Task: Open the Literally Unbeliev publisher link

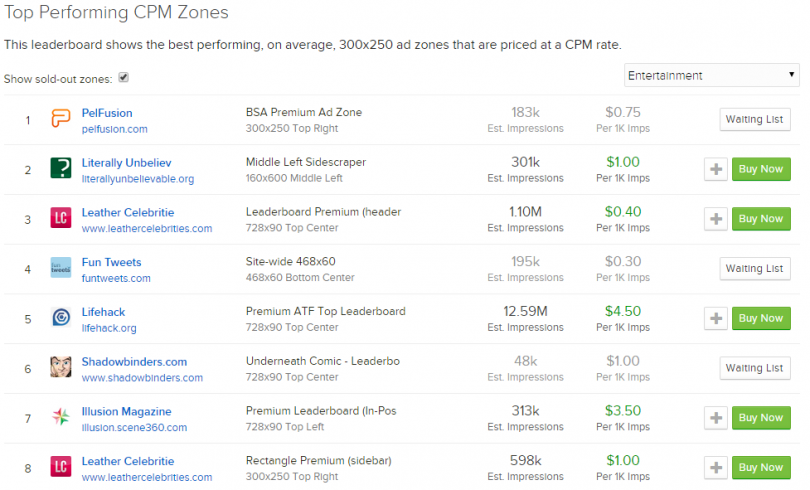Action: [126, 163]
